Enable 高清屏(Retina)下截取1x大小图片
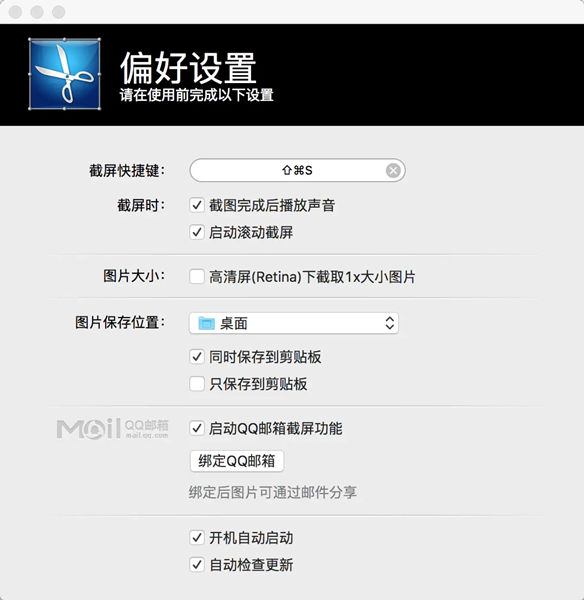Image resolution: width=584 pixels, height=600 pixels. pyautogui.click(x=197, y=276)
